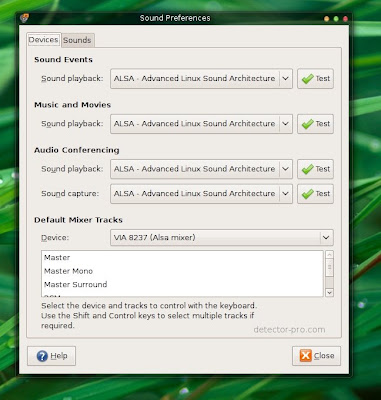Open Sound Events playback dropdown
The image size is (381, 400).
tap(201, 79)
